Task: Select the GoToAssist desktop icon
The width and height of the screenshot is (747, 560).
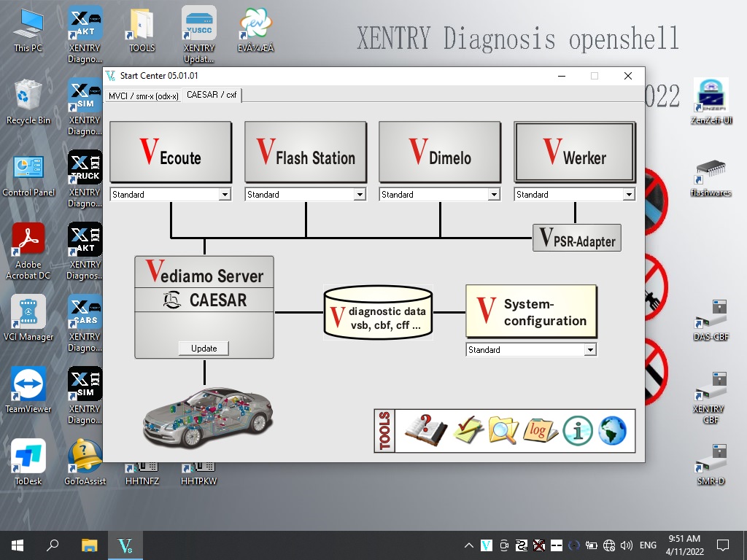Action: (x=85, y=462)
